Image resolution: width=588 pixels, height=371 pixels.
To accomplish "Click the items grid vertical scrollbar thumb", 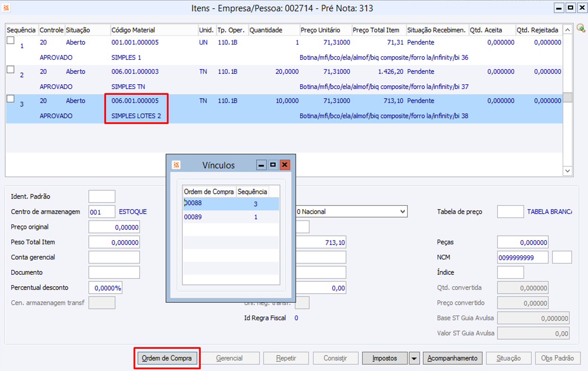I will pos(568,97).
